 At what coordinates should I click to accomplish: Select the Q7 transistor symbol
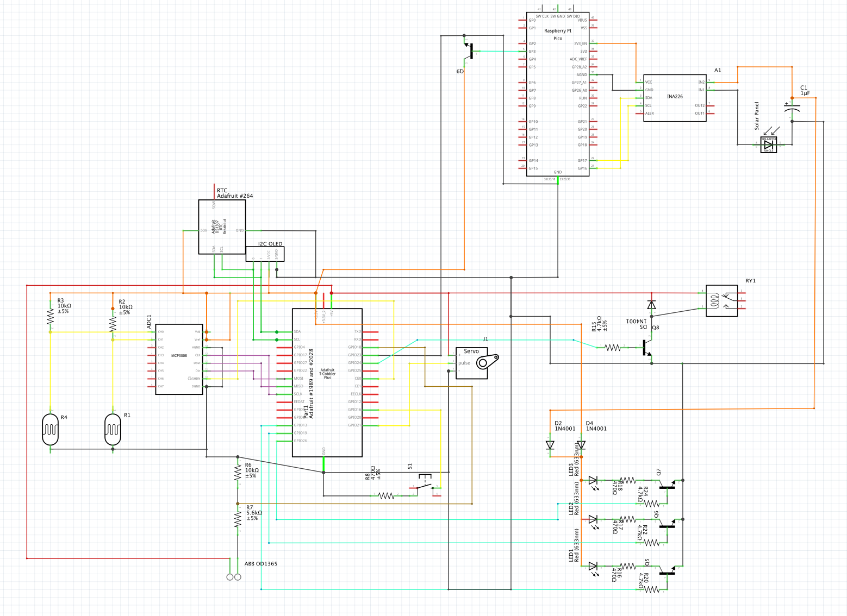[667, 485]
